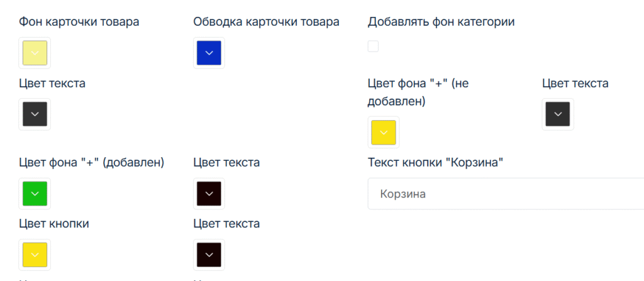644x281 pixels.
Task: Open the yellow 'Цвет кнопки' color swatch
Action: 35,254
